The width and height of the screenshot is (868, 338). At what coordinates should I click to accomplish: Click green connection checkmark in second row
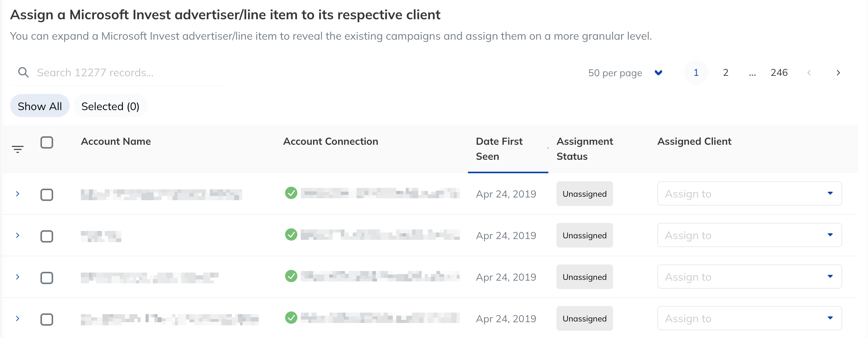point(291,234)
